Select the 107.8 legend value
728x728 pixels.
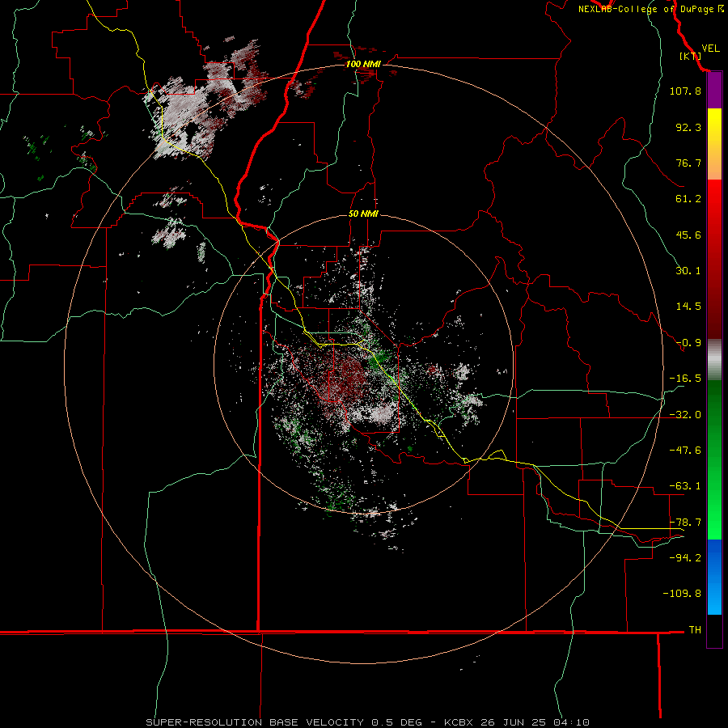685,91
